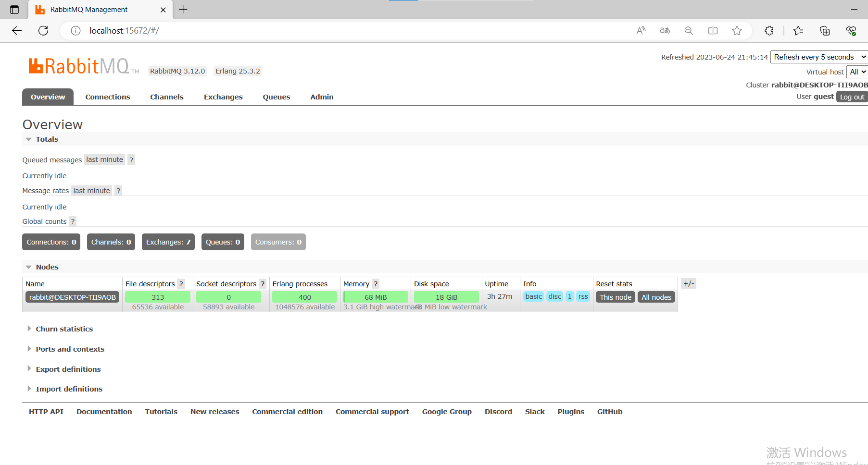Open help for Socket descriptors column
Screen dimensions: 868x465
(263, 284)
